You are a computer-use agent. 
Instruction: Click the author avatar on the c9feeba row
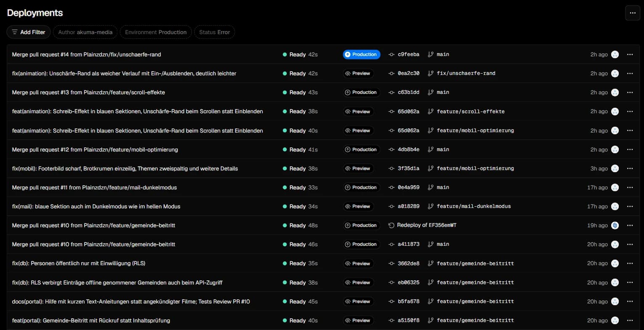[x=615, y=54]
